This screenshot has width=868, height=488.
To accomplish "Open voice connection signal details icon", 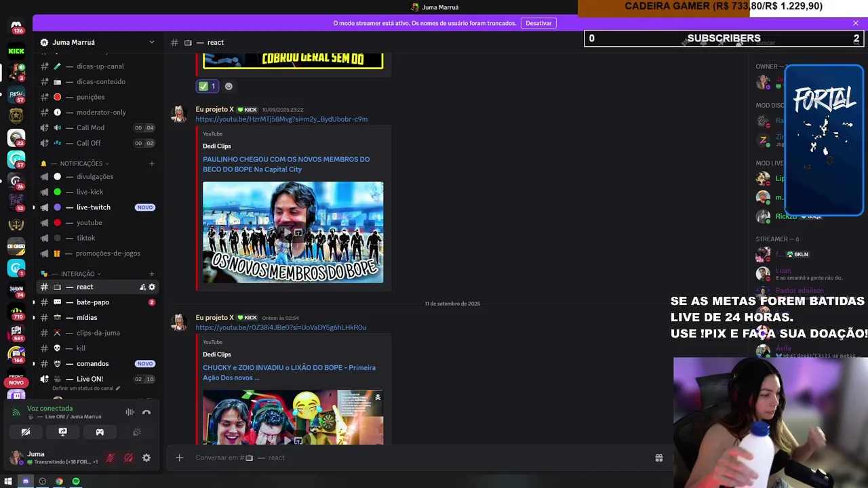I will 16,412.
